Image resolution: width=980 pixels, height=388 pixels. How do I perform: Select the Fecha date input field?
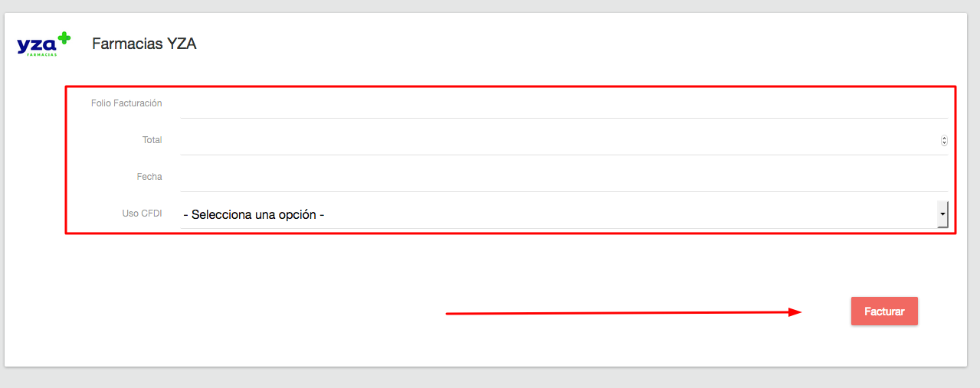click(x=563, y=177)
